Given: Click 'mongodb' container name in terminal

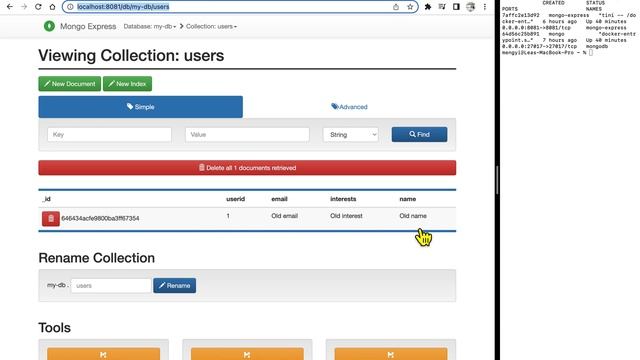Looking at the screenshot, I should (597, 47).
